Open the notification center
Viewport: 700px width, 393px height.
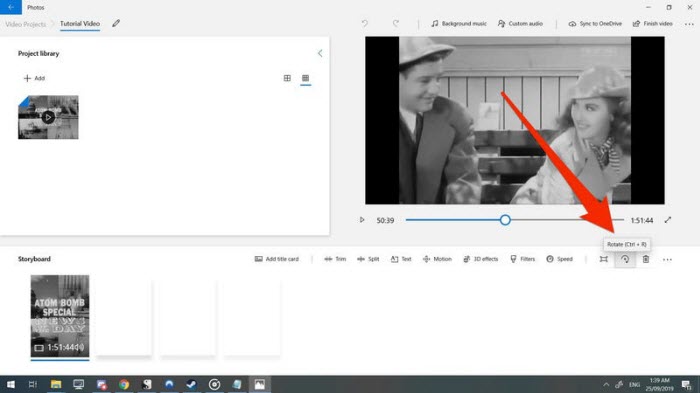(687, 385)
